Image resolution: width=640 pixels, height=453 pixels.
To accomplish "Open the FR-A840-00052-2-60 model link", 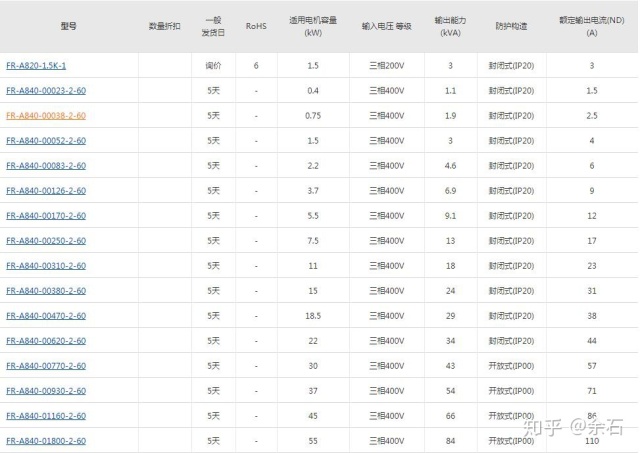I will click(46, 141).
